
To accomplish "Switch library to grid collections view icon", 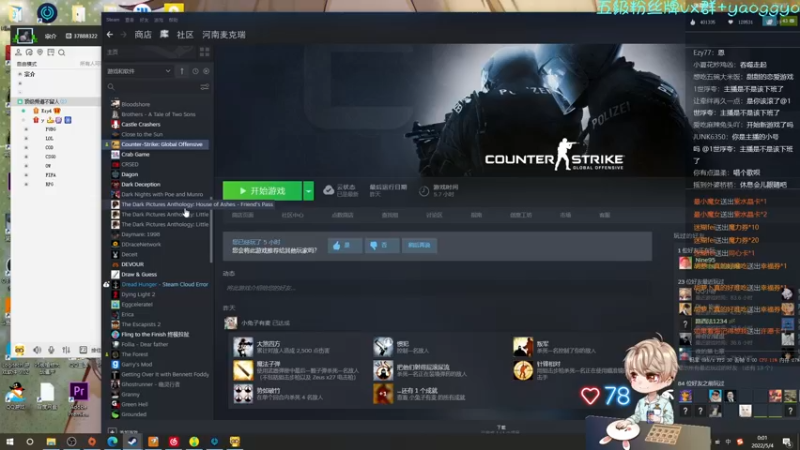I will pos(205,52).
